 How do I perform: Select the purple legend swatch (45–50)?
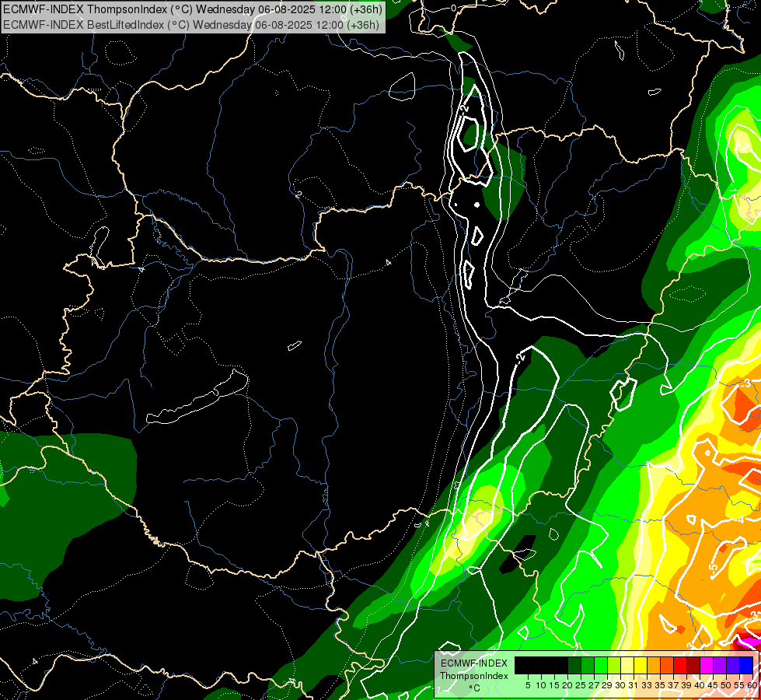(720, 666)
